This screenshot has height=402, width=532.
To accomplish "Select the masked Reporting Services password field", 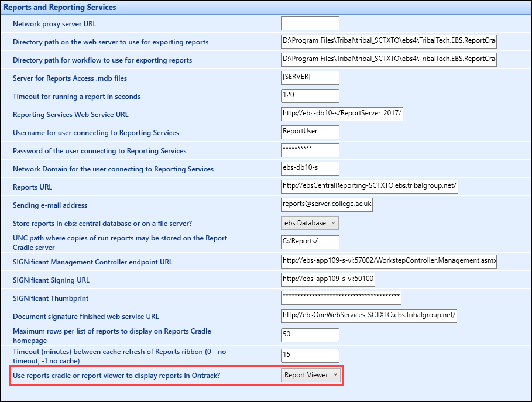I will pos(310,150).
